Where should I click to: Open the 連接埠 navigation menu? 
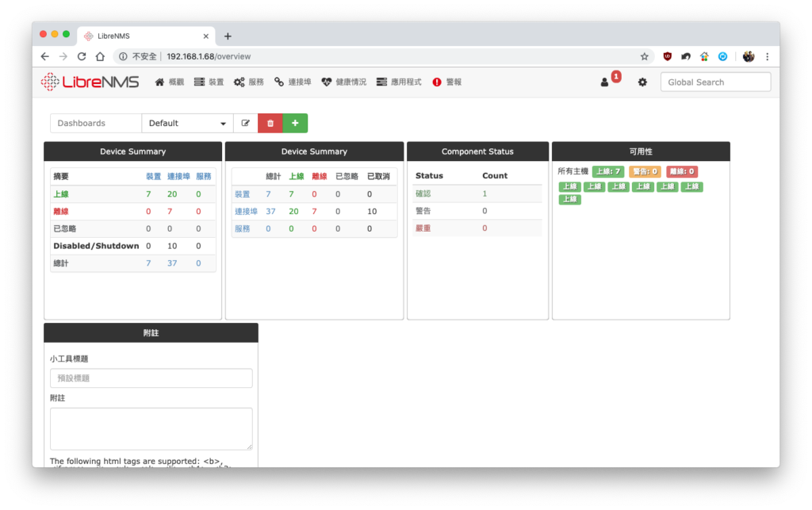(293, 82)
